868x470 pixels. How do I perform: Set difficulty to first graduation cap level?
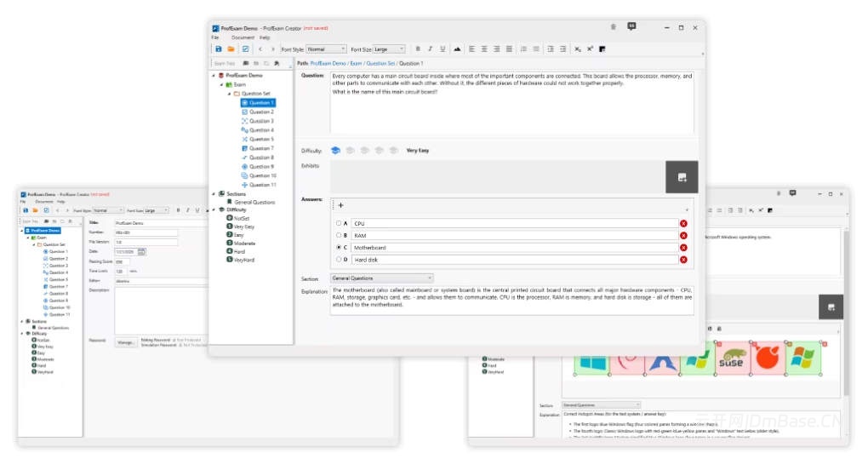point(335,151)
